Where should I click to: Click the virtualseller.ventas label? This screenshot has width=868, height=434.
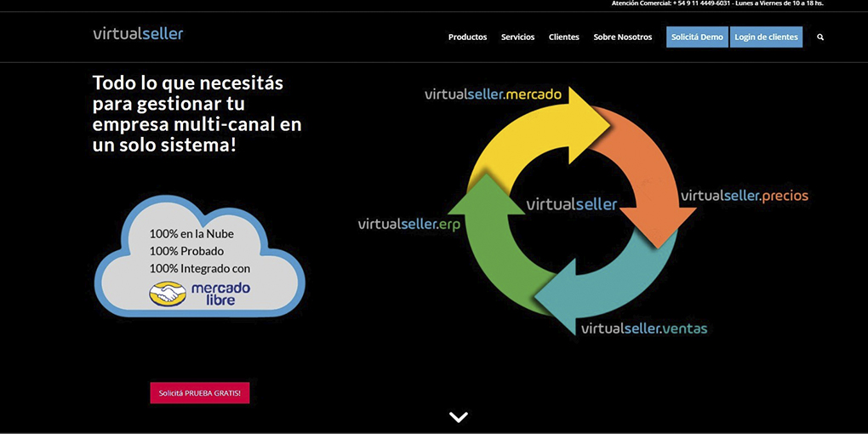644,328
